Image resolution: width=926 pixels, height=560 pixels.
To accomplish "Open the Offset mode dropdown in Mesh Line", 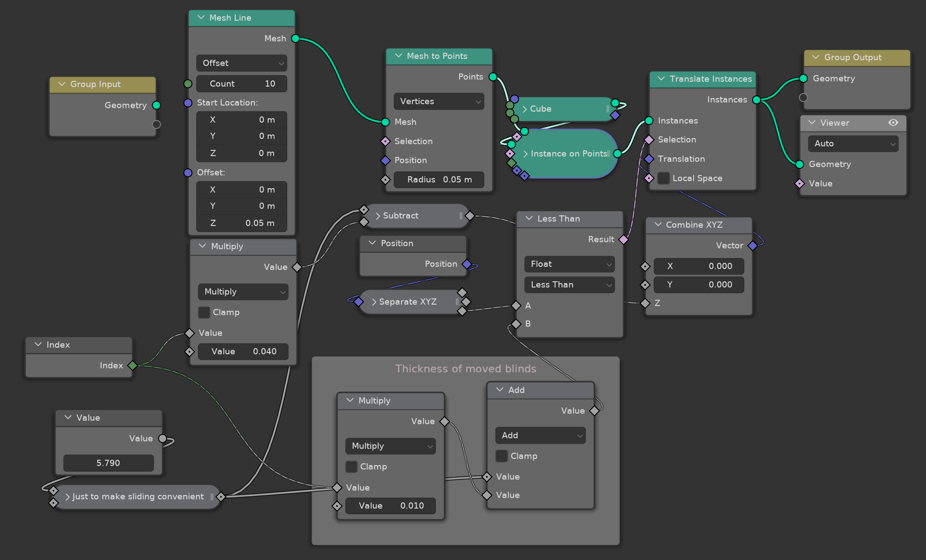I will pyautogui.click(x=242, y=63).
